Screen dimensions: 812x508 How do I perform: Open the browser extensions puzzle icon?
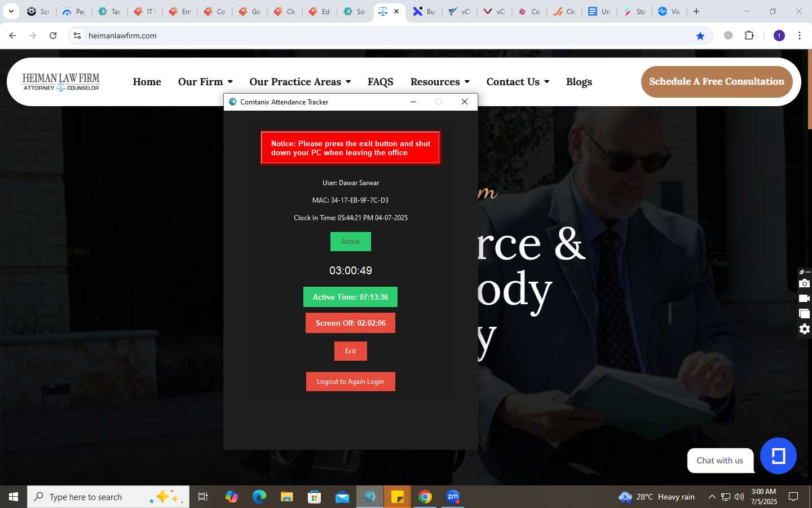(749, 36)
